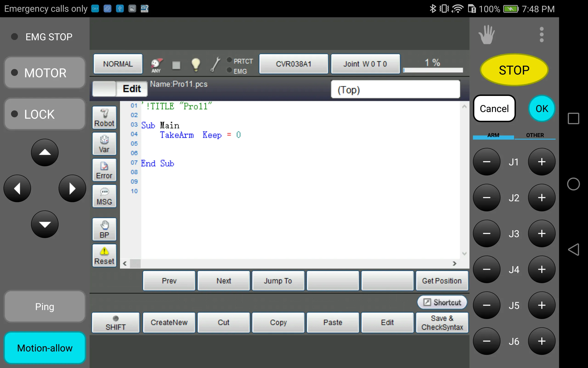Tap the Android back navigation button
This screenshot has height=368, width=588.
574,250
